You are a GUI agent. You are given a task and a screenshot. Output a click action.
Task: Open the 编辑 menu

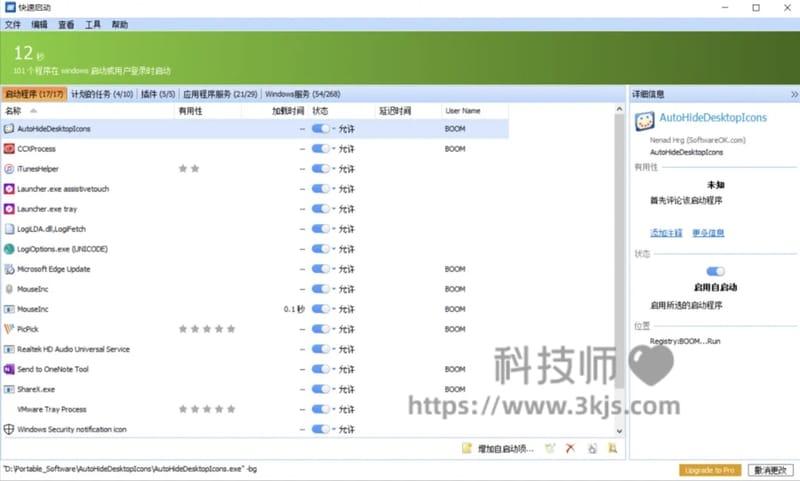pos(39,24)
